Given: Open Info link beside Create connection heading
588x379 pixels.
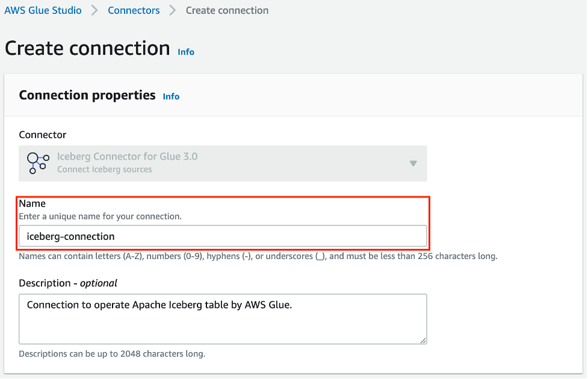Looking at the screenshot, I should [x=186, y=52].
